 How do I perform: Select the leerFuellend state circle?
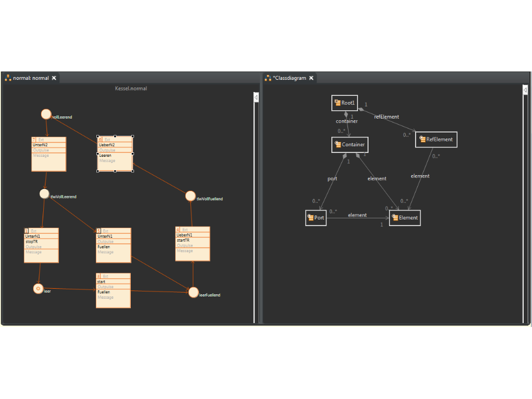pyautogui.click(x=193, y=292)
